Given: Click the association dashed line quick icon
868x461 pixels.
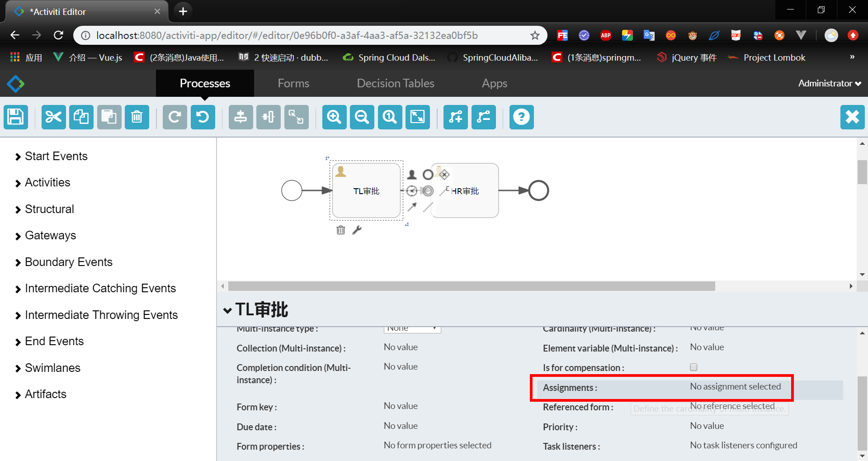Looking at the screenshot, I should (428, 207).
